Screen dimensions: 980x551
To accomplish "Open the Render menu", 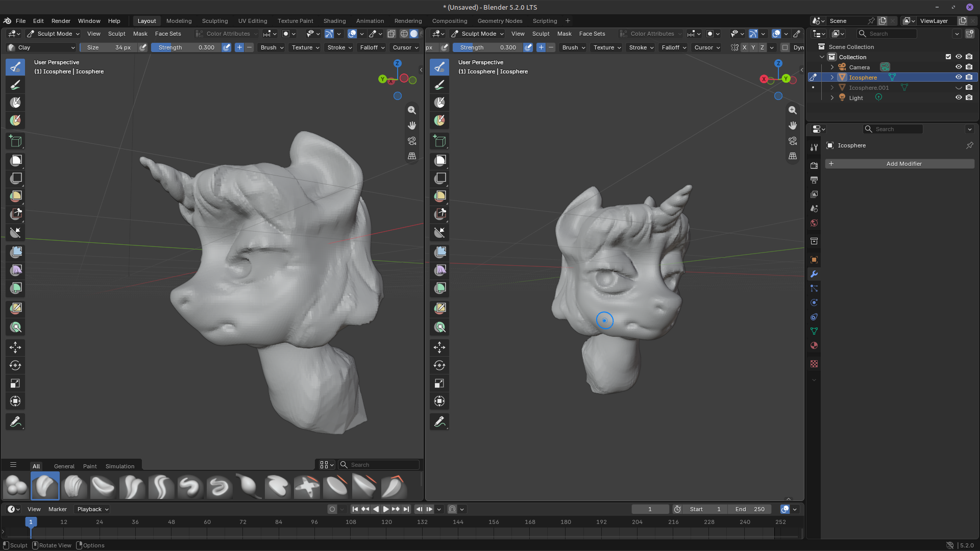I will [x=61, y=21].
